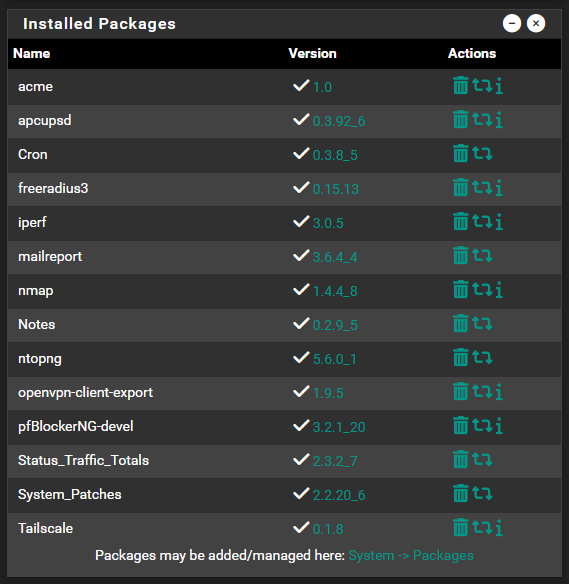Viewport: 569px width, 584px height.
Task: Open pfBlockerNG-devel version 3.2.1_20
Action: point(339,427)
